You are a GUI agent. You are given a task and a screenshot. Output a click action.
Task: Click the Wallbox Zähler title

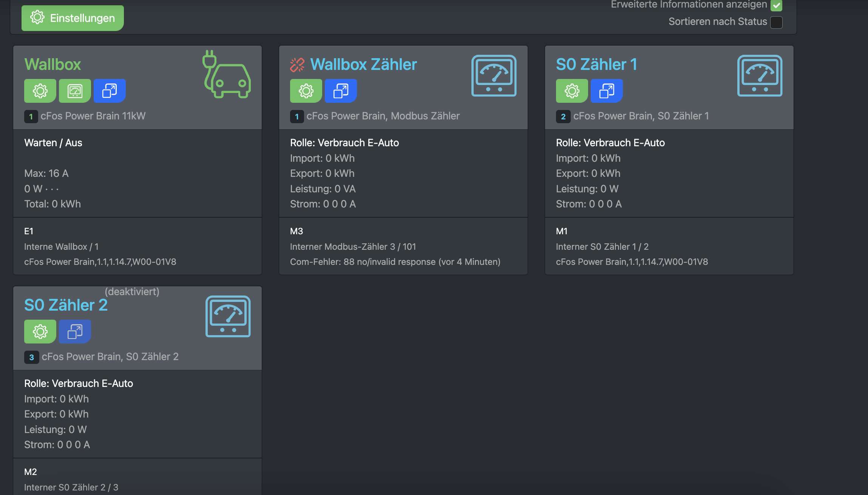pyautogui.click(x=363, y=64)
